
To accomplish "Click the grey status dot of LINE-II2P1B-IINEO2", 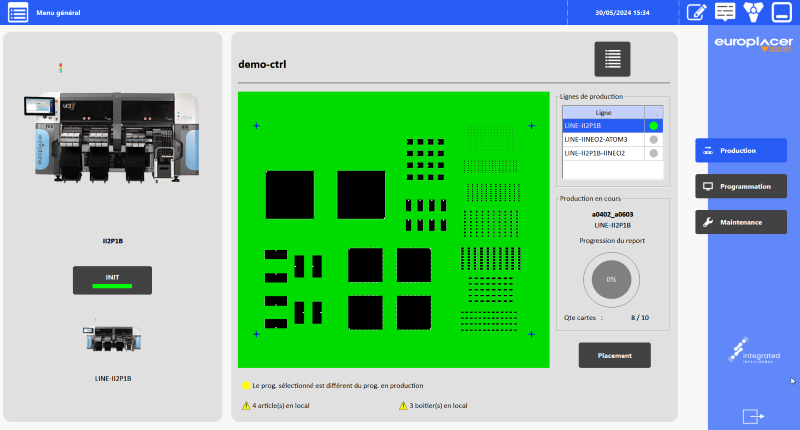I will [653, 154].
